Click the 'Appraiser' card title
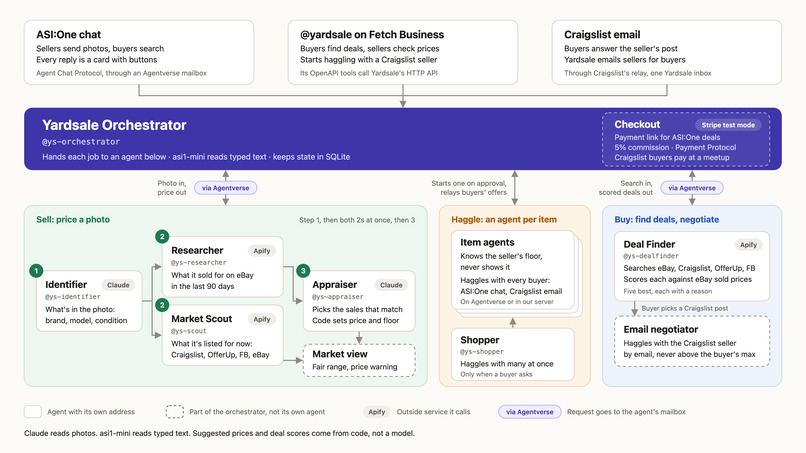 click(334, 284)
